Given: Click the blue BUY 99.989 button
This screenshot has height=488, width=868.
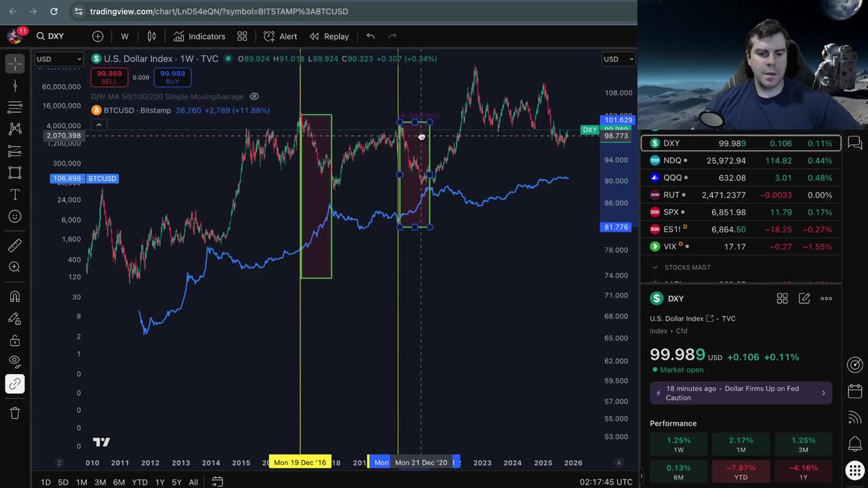Looking at the screenshot, I should (x=172, y=77).
